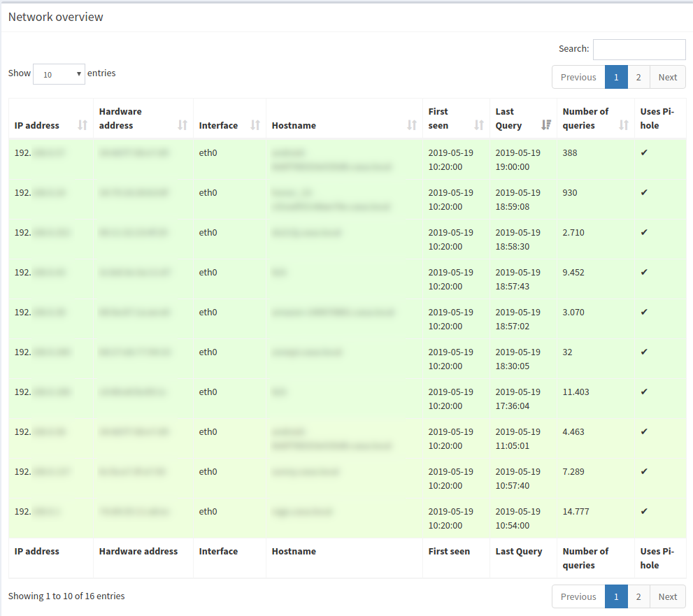Click checkmark in the 32 queries row
This screenshot has width=693, height=616.
coord(644,351)
